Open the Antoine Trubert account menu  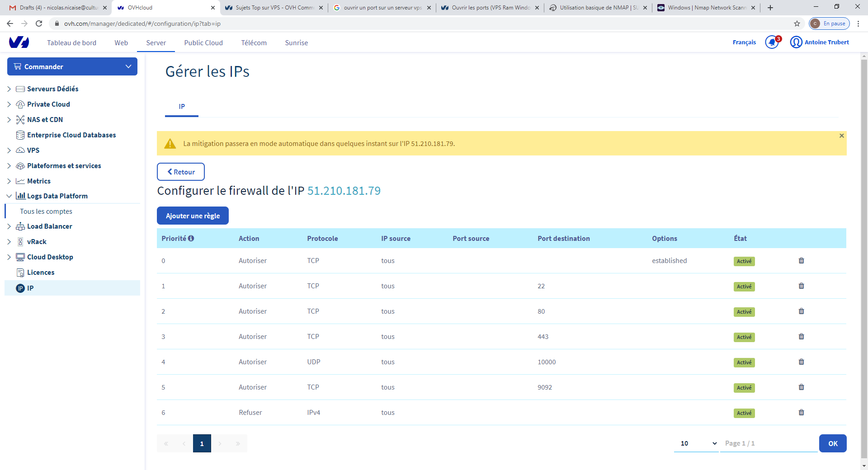[x=820, y=42]
